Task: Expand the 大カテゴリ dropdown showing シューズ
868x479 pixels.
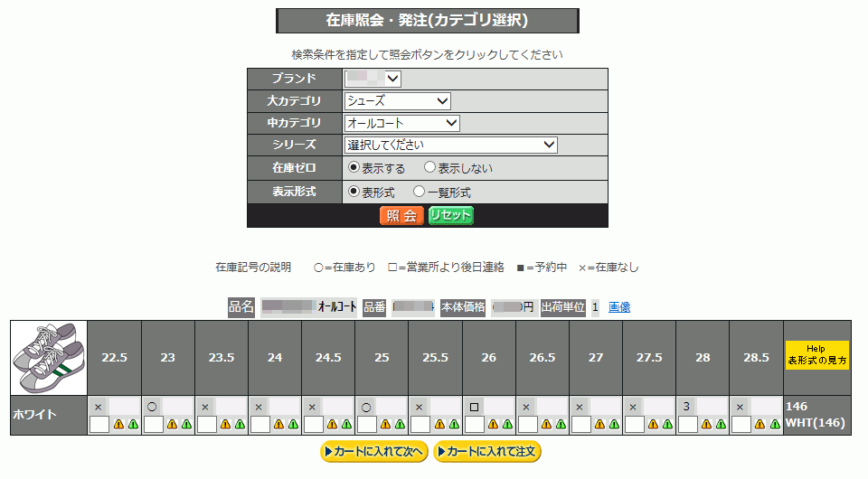Action: coord(397,101)
